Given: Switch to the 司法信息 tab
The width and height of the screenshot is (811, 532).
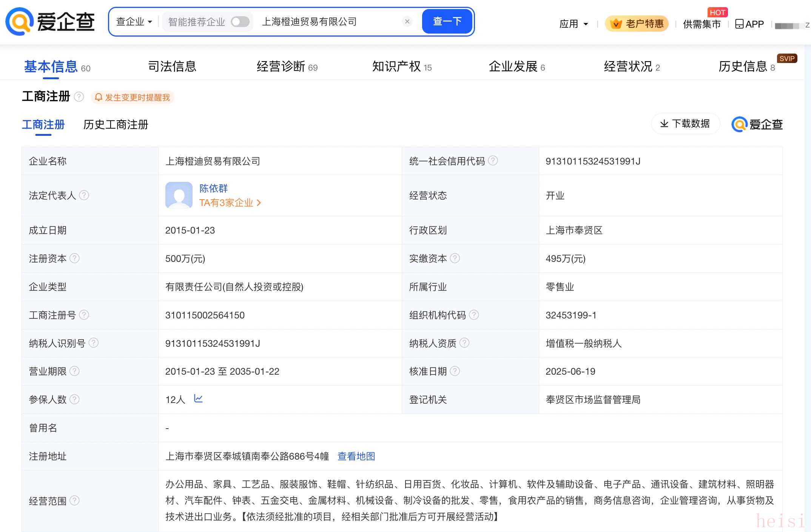Looking at the screenshot, I should tap(172, 66).
